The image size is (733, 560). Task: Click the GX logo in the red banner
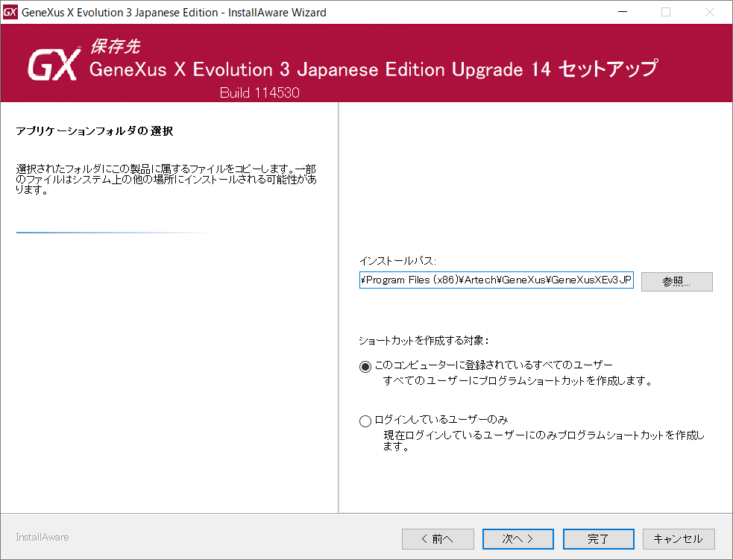click(53, 66)
